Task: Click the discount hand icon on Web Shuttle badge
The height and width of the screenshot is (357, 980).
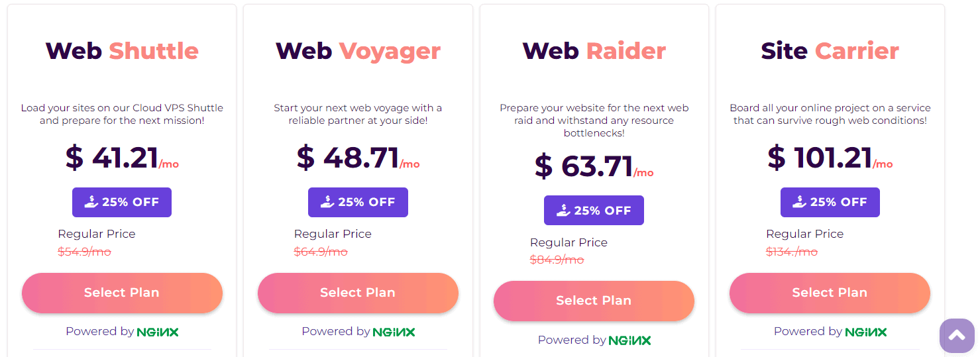Action: [91, 202]
